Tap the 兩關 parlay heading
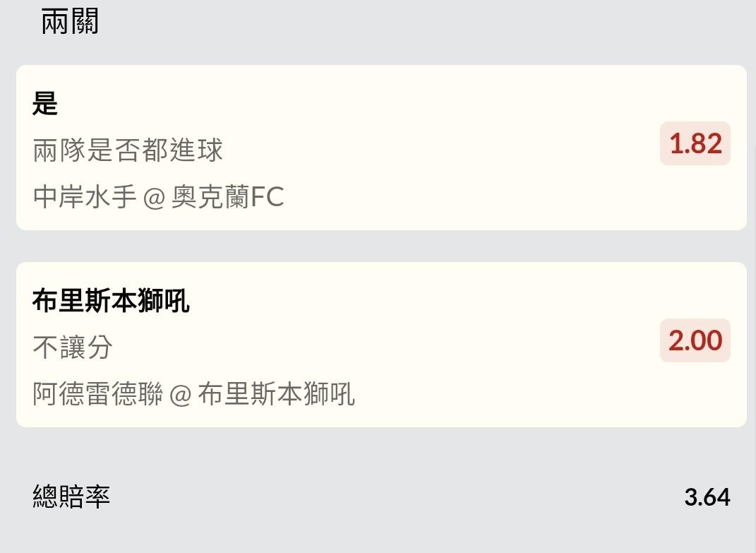Screen dimensions: 756x553 coord(69,22)
